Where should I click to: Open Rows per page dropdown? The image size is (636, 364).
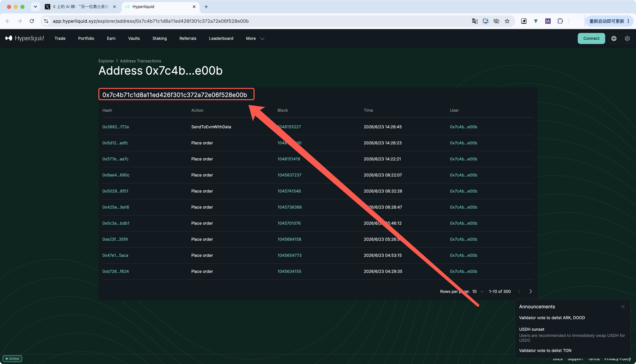[x=478, y=292]
